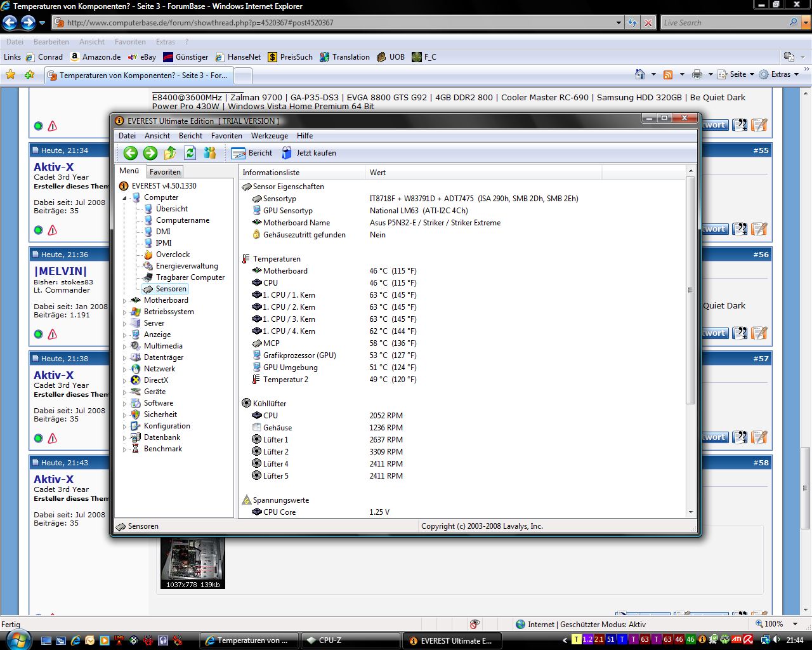Image resolution: width=812 pixels, height=650 pixels.
Task: Click the users icon in EVEREST toolbar
Action: click(209, 153)
